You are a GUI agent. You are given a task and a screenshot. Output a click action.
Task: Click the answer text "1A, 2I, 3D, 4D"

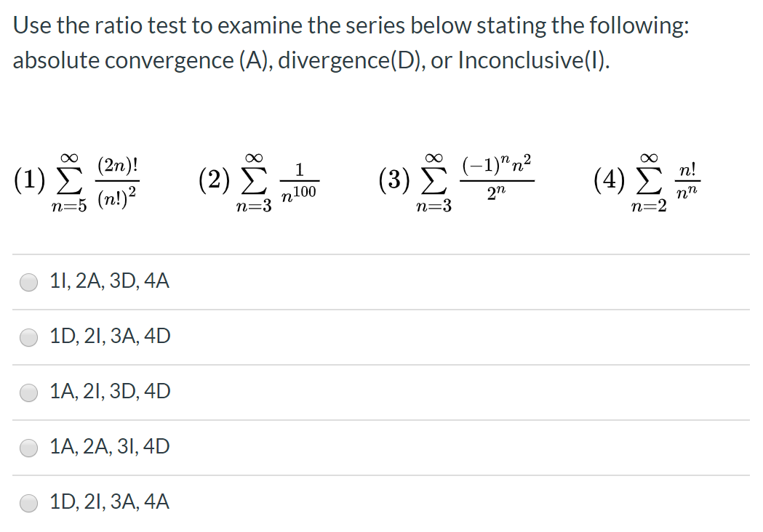pyautogui.click(x=110, y=391)
